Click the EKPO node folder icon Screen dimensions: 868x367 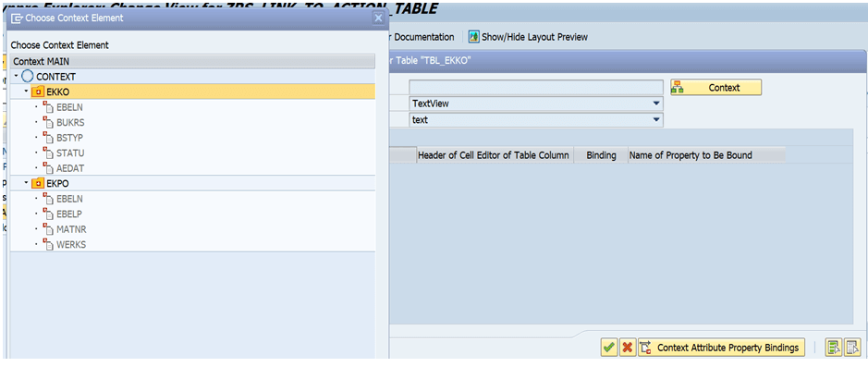[x=38, y=183]
